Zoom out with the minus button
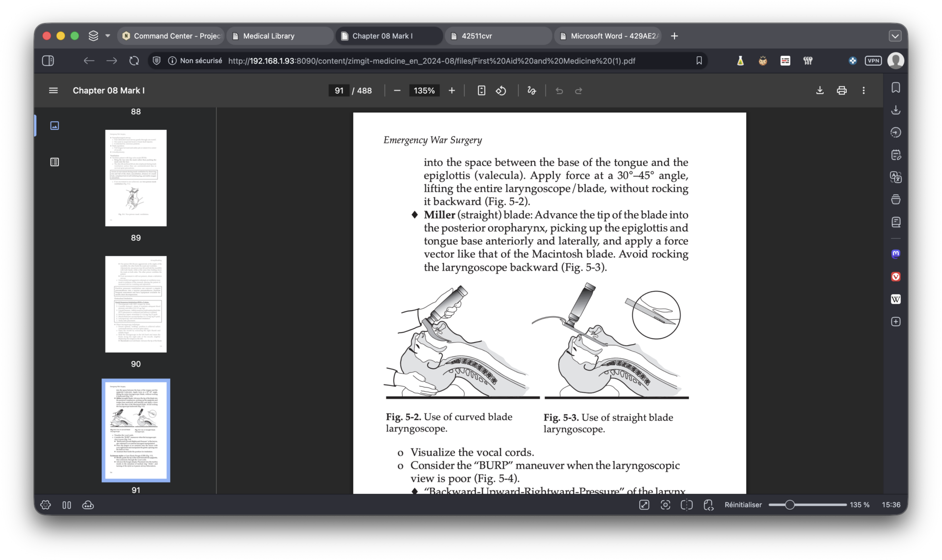Viewport: 942px width, 560px height. pos(397,91)
